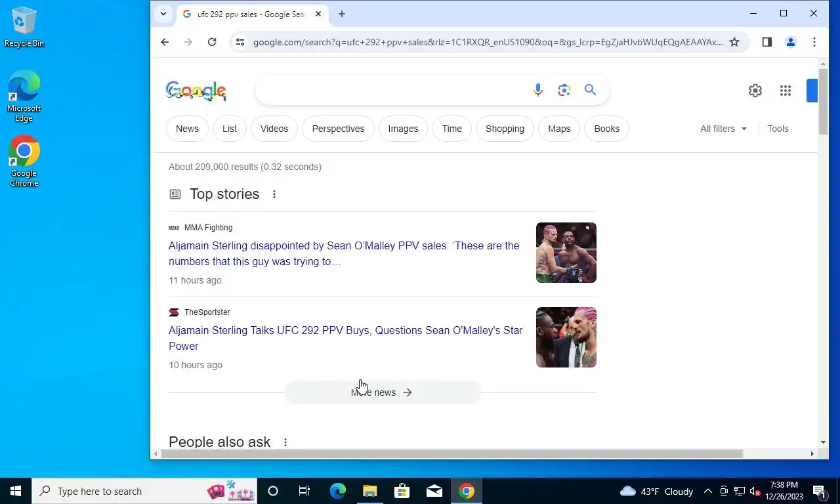This screenshot has width=840, height=504.
Task: Open the Chrome profile avatar
Action: [791, 42]
